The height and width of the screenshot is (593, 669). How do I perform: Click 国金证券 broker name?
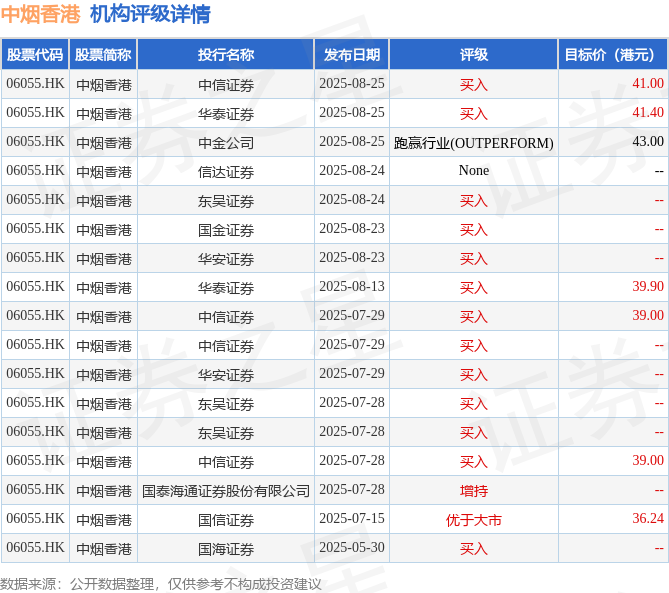point(226,230)
